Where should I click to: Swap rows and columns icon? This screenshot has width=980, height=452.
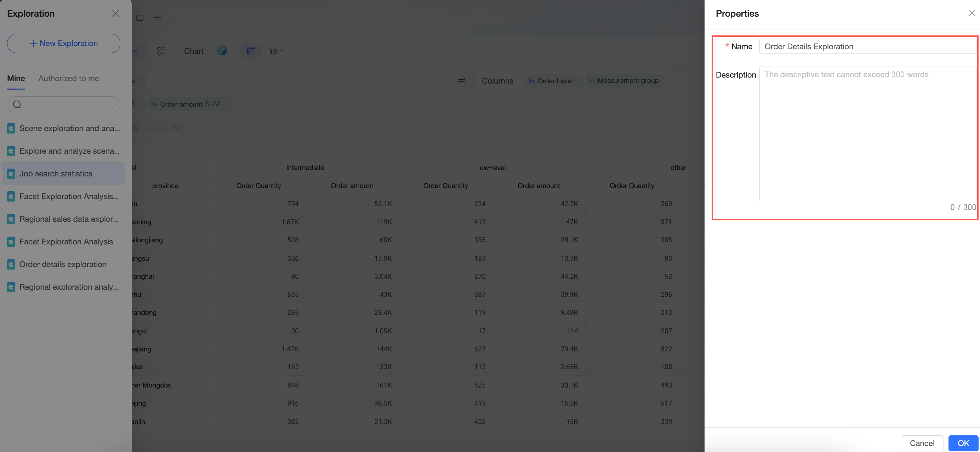tap(461, 80)
